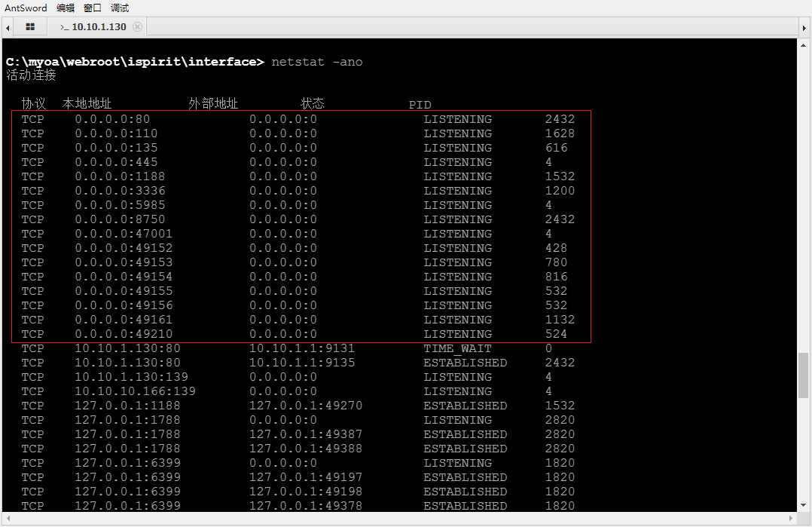The height and width of the screenshot is (527, 812).
Task: Click local address 10.10.1.130:139
Action: (x=132, y=377)
